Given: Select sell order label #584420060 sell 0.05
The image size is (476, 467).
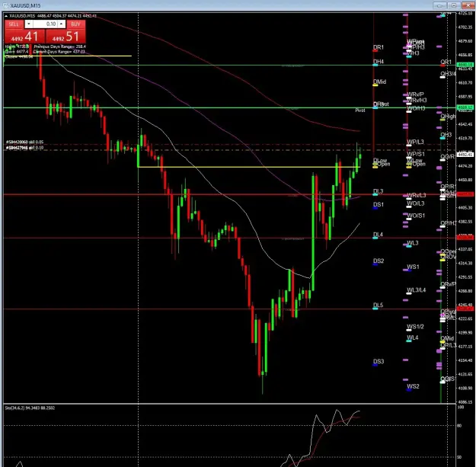Looking at the screenshot, I should (24, 142).
